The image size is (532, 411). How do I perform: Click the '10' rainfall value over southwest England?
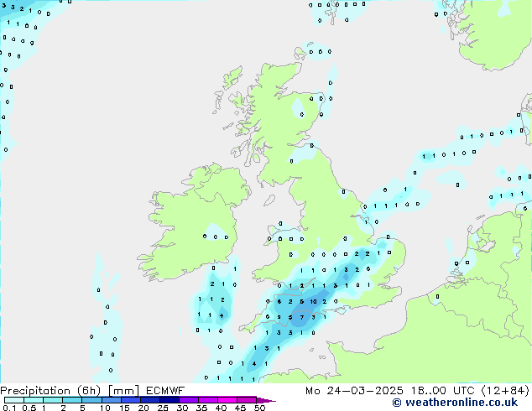(x=313, y=301)
